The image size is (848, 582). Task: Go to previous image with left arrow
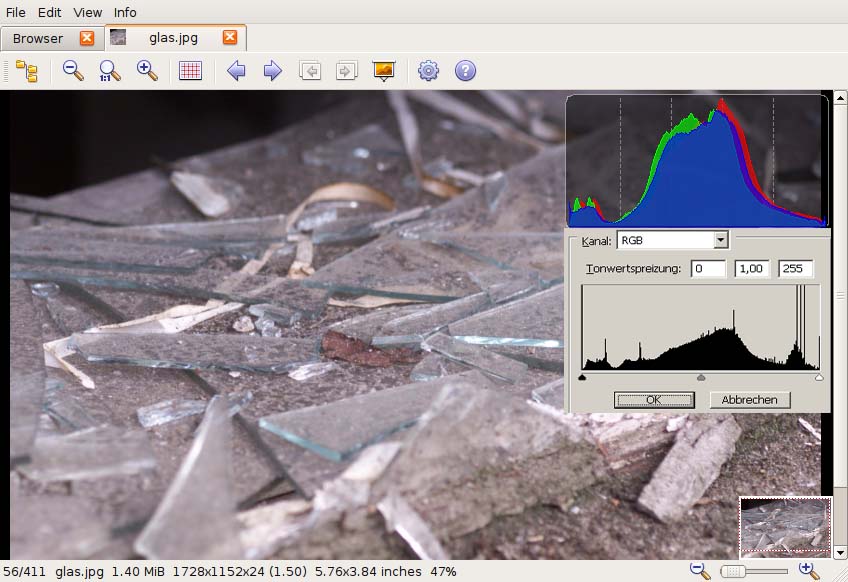coord(236,71)
